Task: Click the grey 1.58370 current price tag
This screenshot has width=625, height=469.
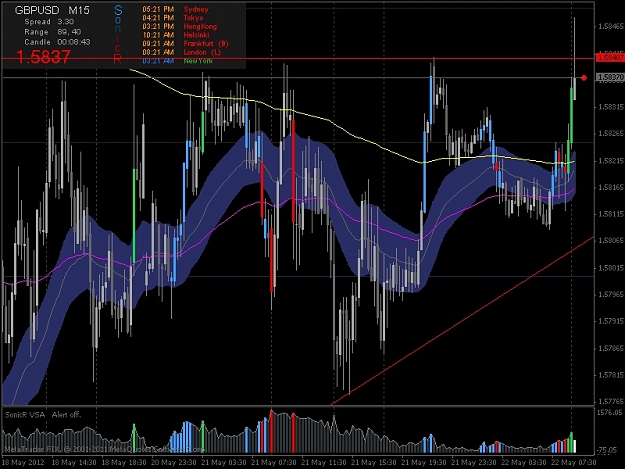Action: click(x=610, y=77)
